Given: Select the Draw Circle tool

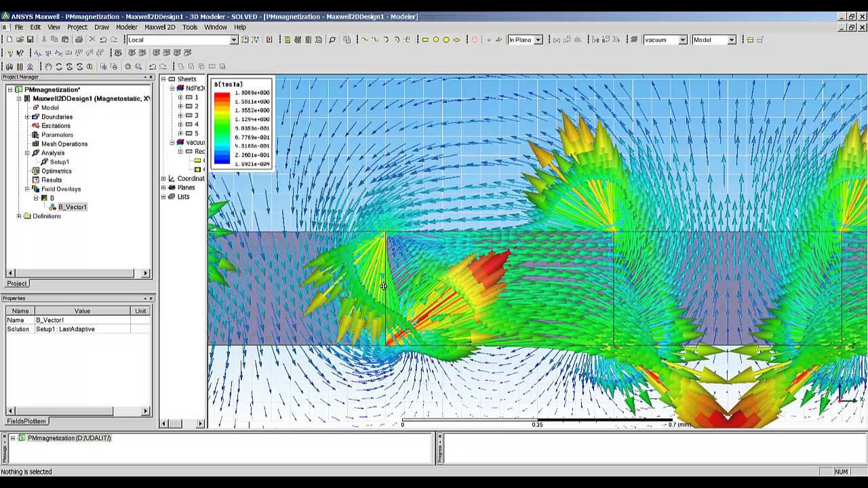Looking at the screenshot, I should click(x=435, y=40).
